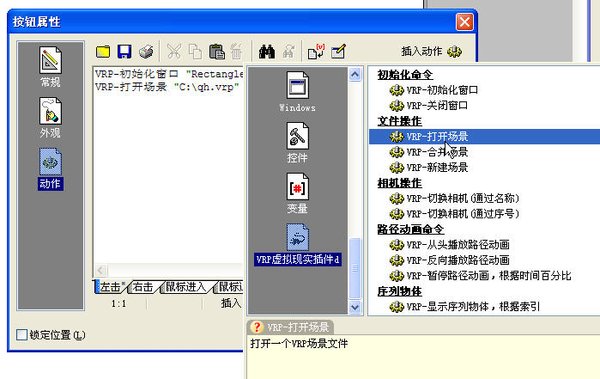The height and width of the screenshot is (379, 600).
Task: Click the category list scrollbar thumb
Action: coord(355,268)
